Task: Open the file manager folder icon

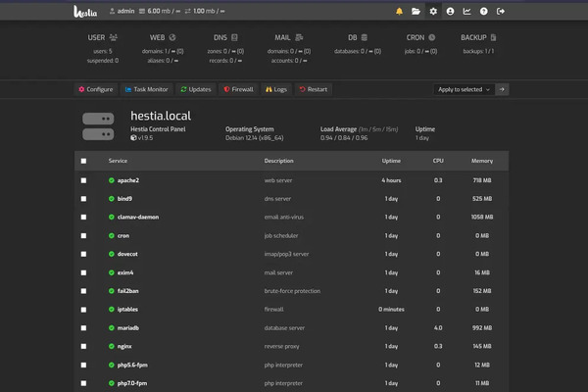Action: pyautogui.click(x=416, y=11)
